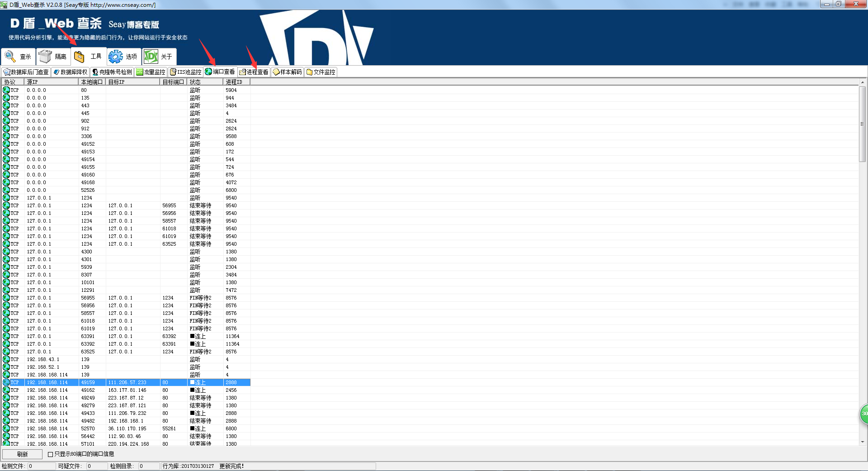Click the globe icon in the local port 4300 row
This screenshot has height=471, width=868.
[6, 252]
